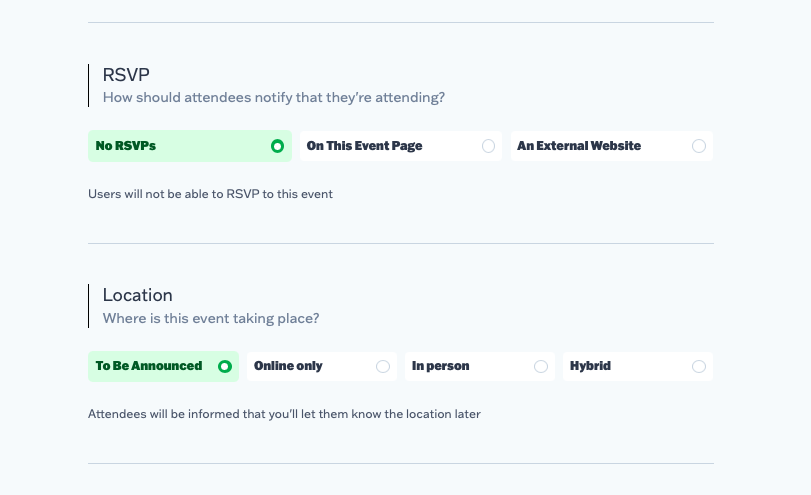
Task: Select To Be Announced location option
Action: pos(149,366)
